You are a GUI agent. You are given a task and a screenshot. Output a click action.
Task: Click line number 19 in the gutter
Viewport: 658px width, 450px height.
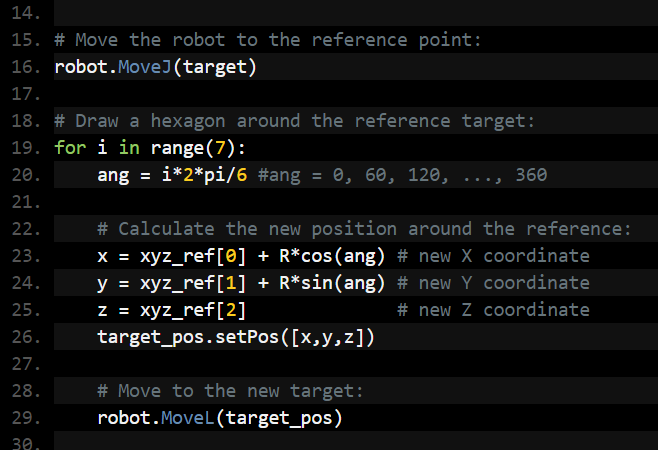tap(23, 147)
